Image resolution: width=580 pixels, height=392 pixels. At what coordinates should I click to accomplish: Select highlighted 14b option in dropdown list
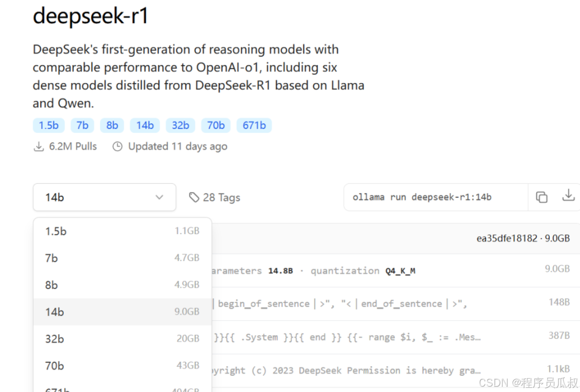122,312
